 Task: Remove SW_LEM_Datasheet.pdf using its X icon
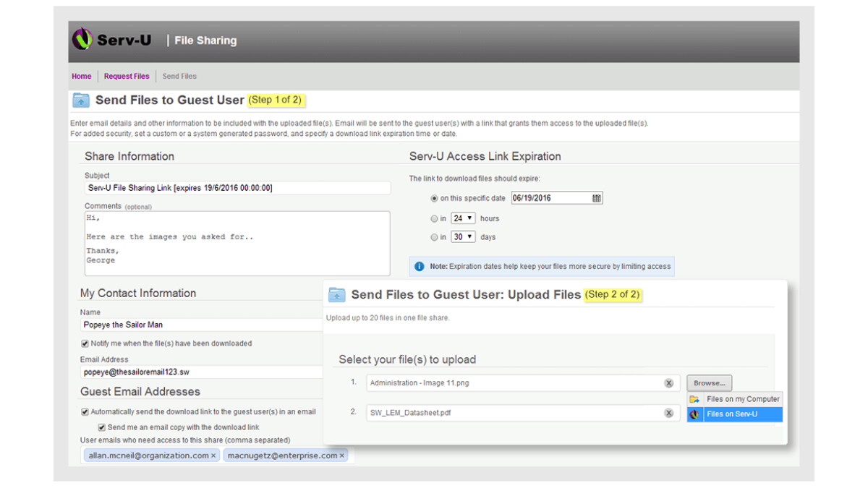click(x=668, y=414)
